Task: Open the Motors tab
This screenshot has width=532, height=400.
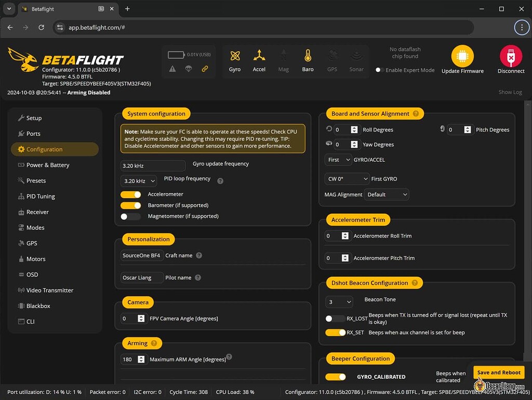Action: tap(55, 259)
